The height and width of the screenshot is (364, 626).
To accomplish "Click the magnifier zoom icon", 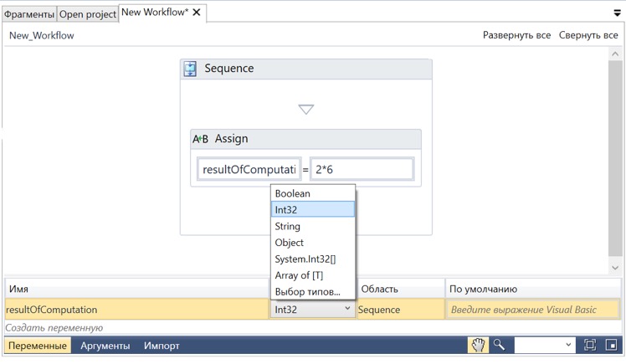I will [499, 345].
